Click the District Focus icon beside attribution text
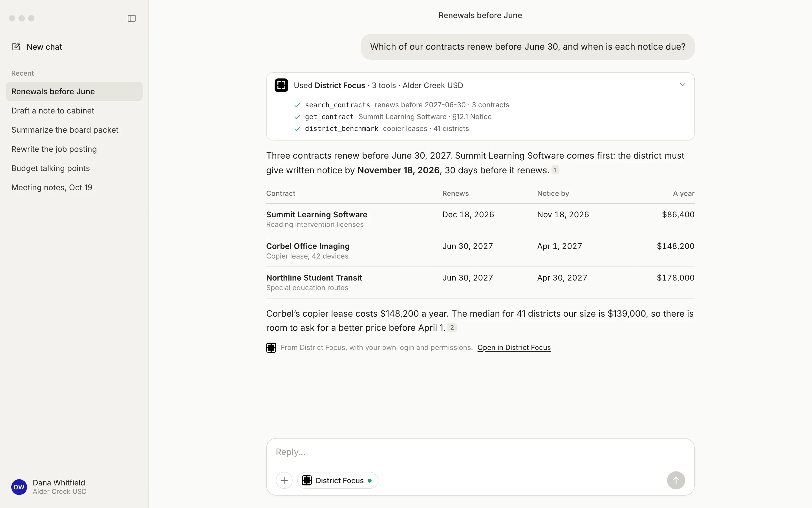The image size is (812, 508). pos(271,348)
